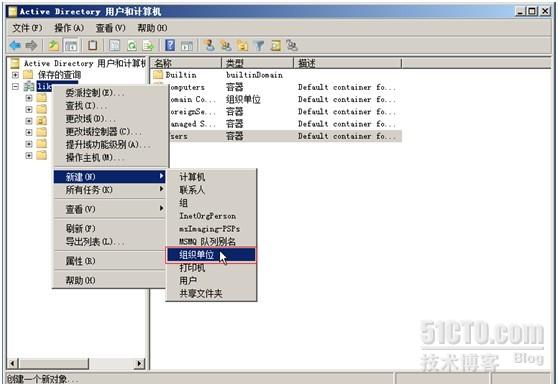The width and height of the screenshot is (558, 386).
Task: Expand the 保存的查询 tree node
Action: 15,75
